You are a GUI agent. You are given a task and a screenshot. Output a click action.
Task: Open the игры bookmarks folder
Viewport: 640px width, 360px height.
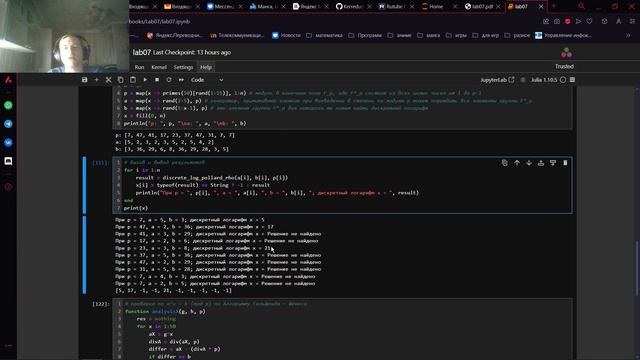(457, 36)
